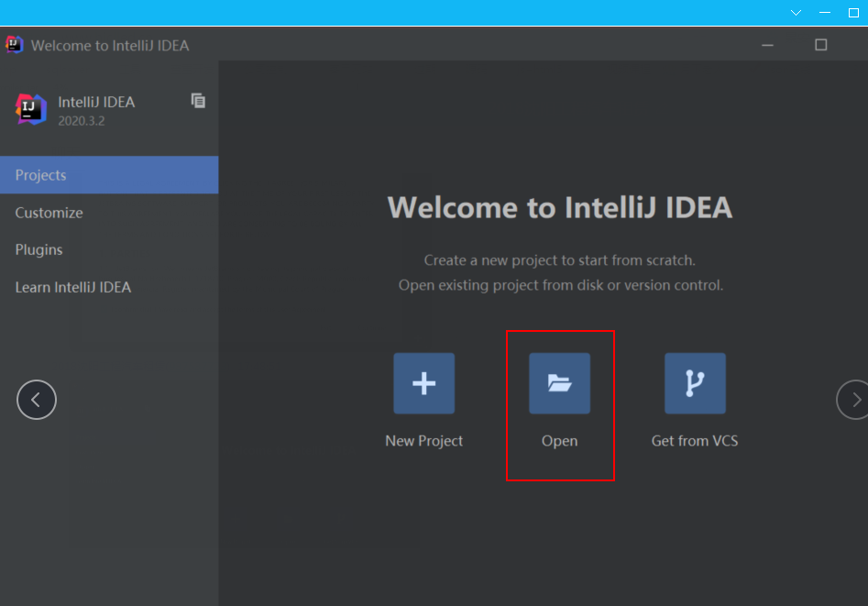Click the Get from VCS label
The height and width of the screenshot is (606, 868).
pyautogui.click(x=695, y=441)
